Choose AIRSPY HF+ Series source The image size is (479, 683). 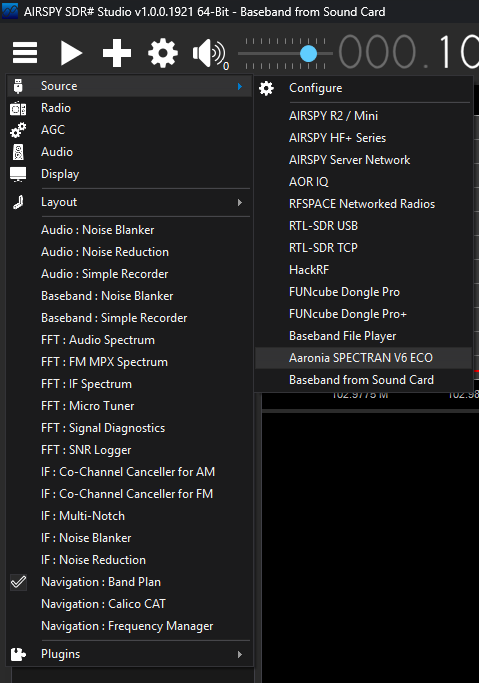coord(364,138)
